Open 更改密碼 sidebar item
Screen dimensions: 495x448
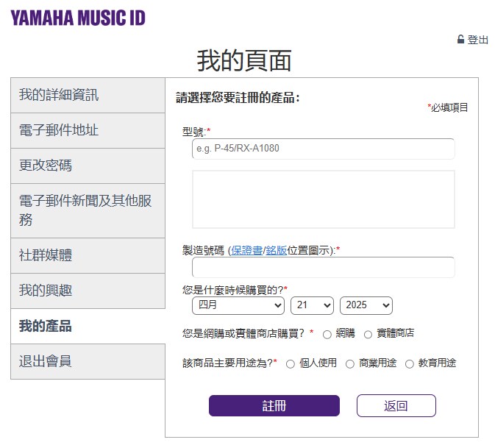pos(88,166)
